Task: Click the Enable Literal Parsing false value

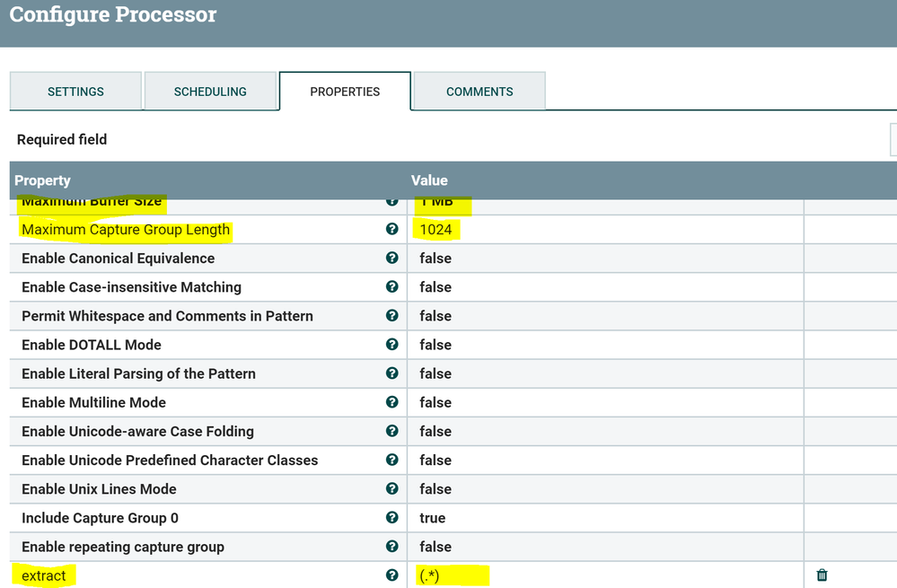Action: [435, 373]
